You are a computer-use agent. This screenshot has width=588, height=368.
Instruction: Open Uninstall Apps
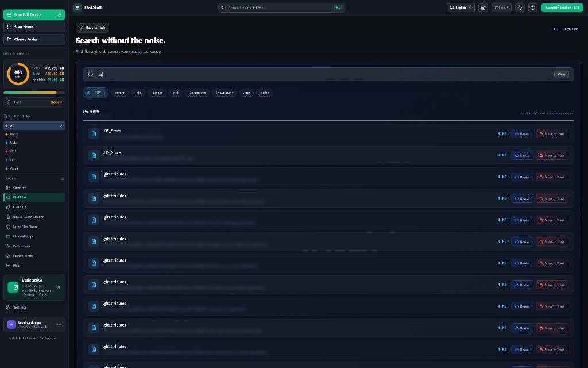[x=34, y=236]
